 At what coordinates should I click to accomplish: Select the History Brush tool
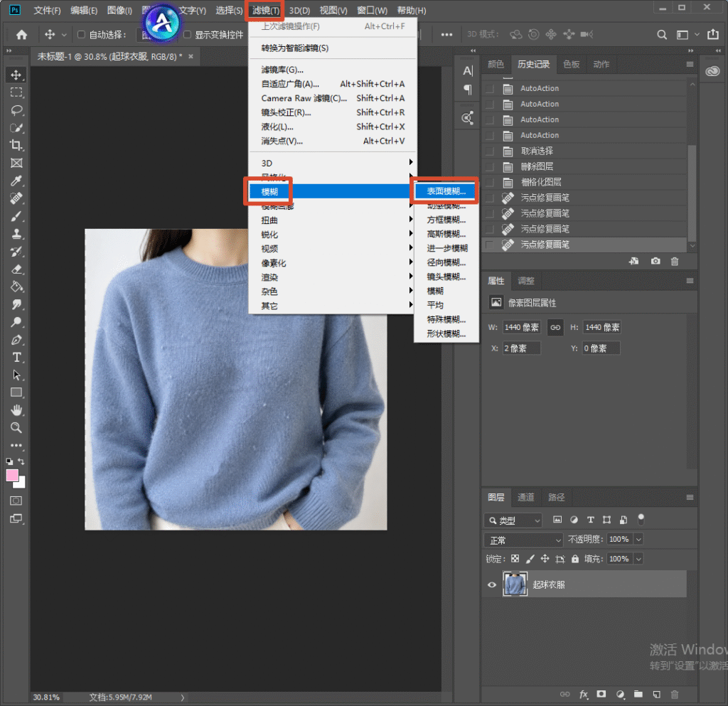(16, 252)
